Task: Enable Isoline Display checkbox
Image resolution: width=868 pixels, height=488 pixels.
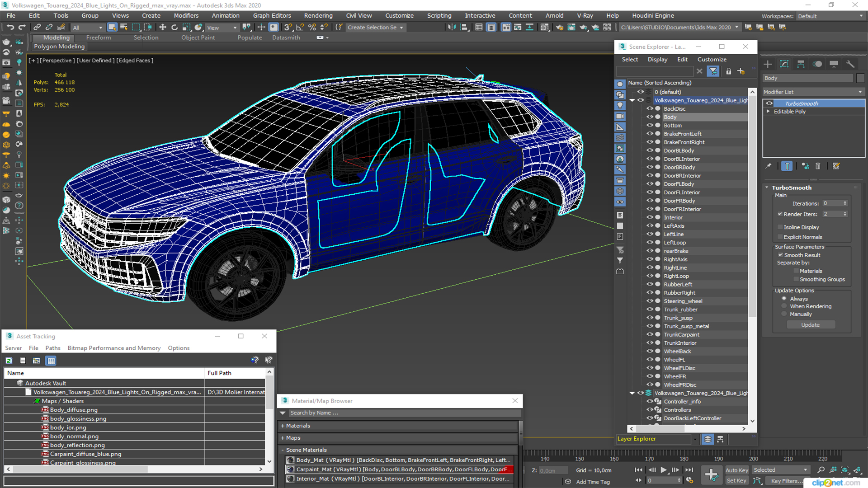Action: (x=780, y=227)
